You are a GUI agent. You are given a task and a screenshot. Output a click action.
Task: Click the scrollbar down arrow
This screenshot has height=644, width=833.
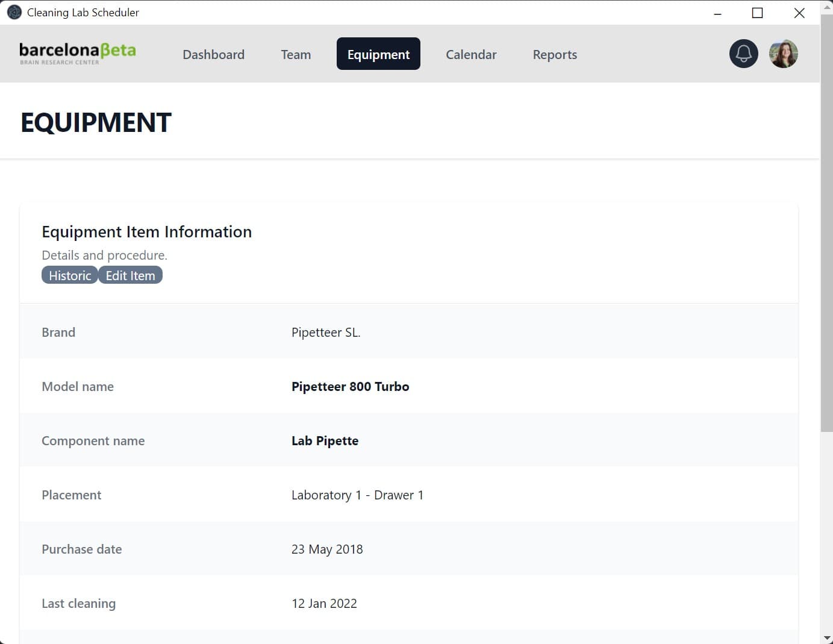(826, 637)
